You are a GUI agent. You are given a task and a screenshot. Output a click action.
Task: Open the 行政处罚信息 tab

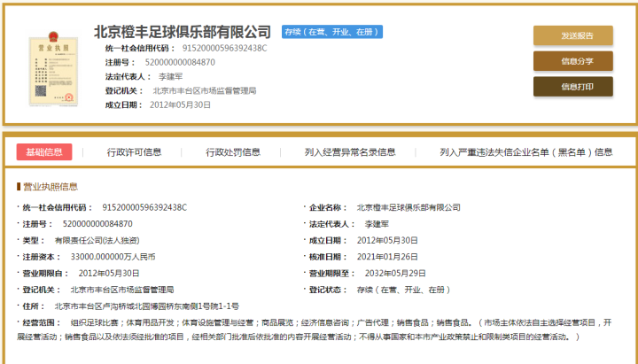(x=233, y=152)
